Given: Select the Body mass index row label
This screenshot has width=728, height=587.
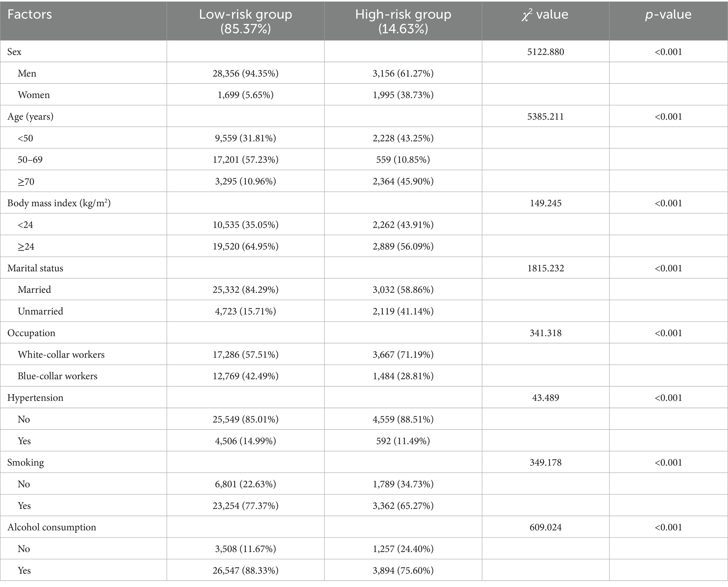Looking at the screenshot, I should click(59, 203).
